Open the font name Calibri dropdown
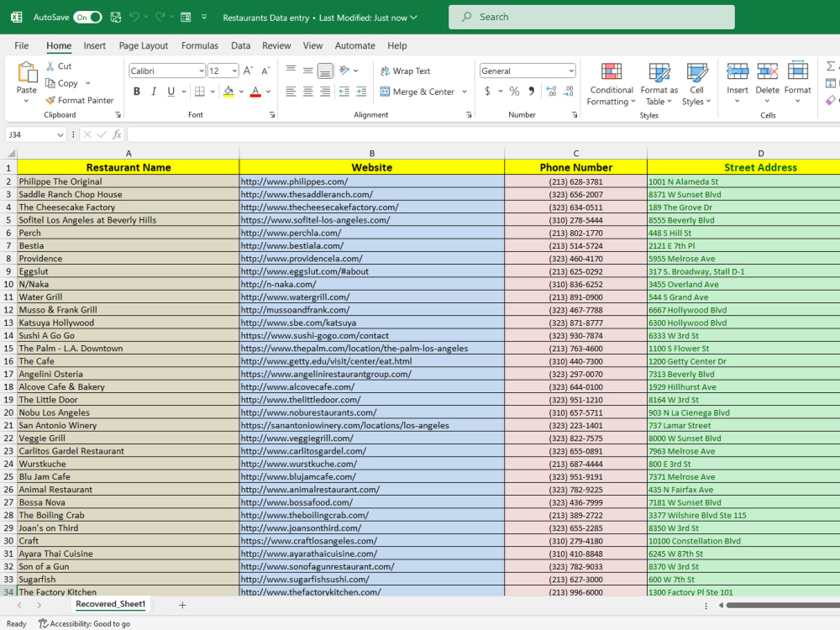The width and height of the screenshot is (840, 630). pos(202,71)
